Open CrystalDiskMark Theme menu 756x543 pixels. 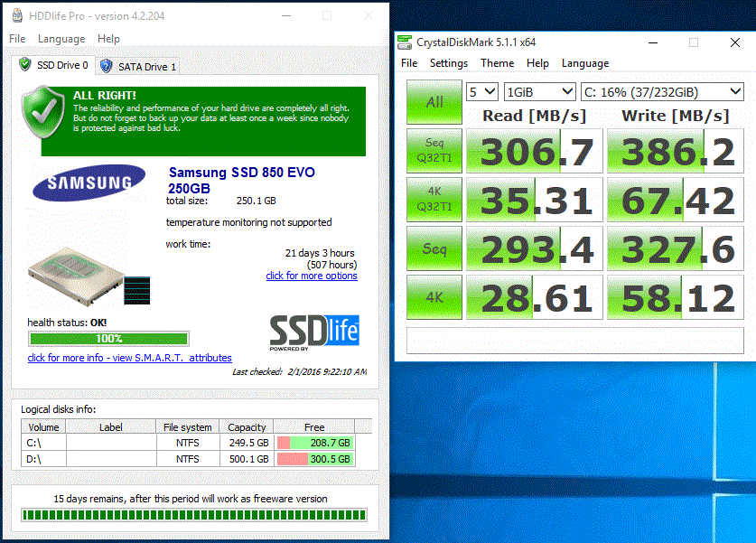(x=497, y=63)
